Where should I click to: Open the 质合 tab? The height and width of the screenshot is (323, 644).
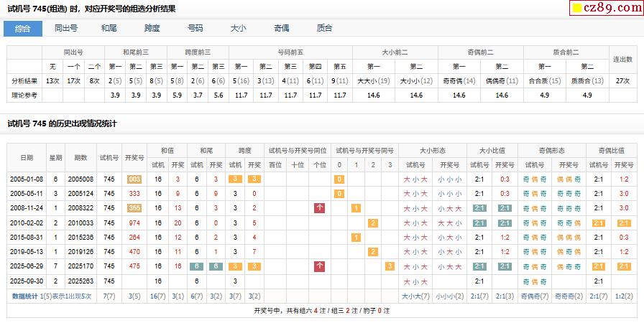click(x=324, y=28)
